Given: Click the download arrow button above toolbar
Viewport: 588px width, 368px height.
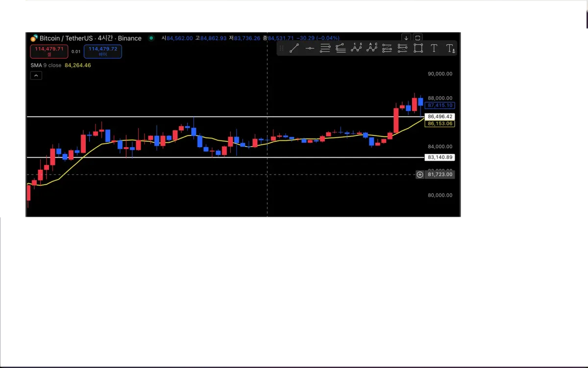Looking at the screenshot, I should pos(406,38).
